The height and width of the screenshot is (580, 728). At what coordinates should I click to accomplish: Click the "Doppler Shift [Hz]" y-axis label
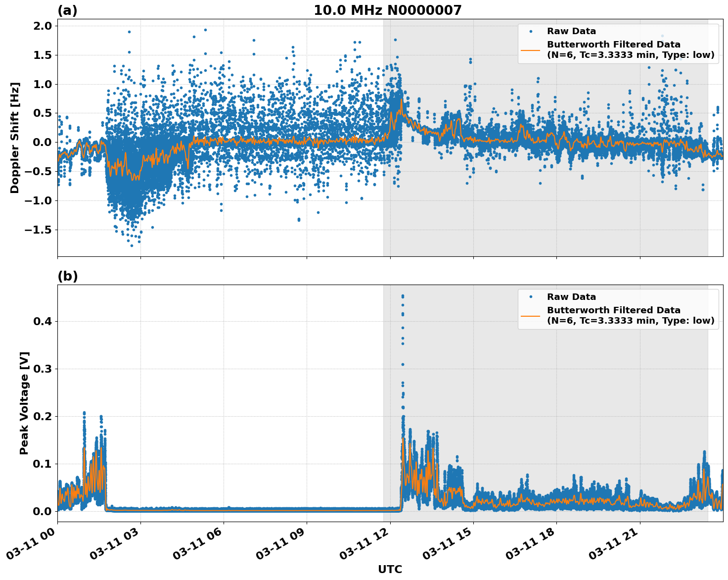coord(15,138)
